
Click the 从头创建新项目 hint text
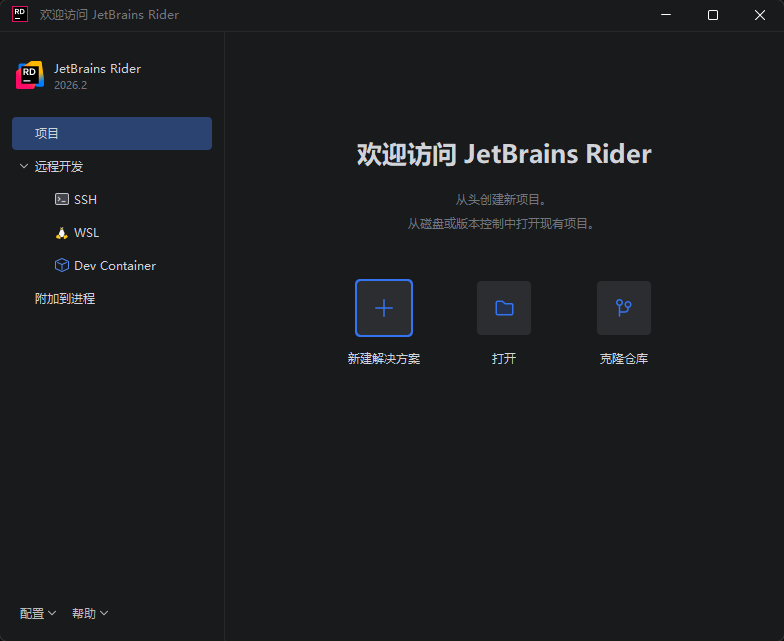click(500, 200)
